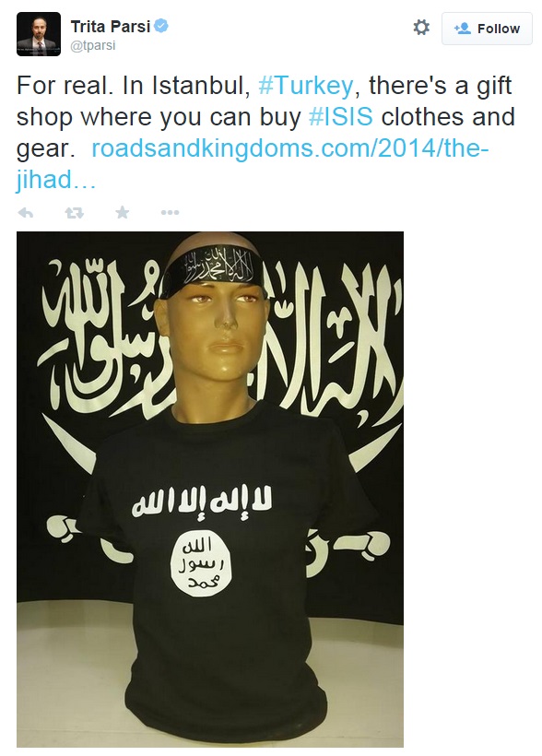Image resolution: width=542 pixels, height=756 pixels.
Task: Favorite the tweet with star icon
Action: (x=123, y=212)
